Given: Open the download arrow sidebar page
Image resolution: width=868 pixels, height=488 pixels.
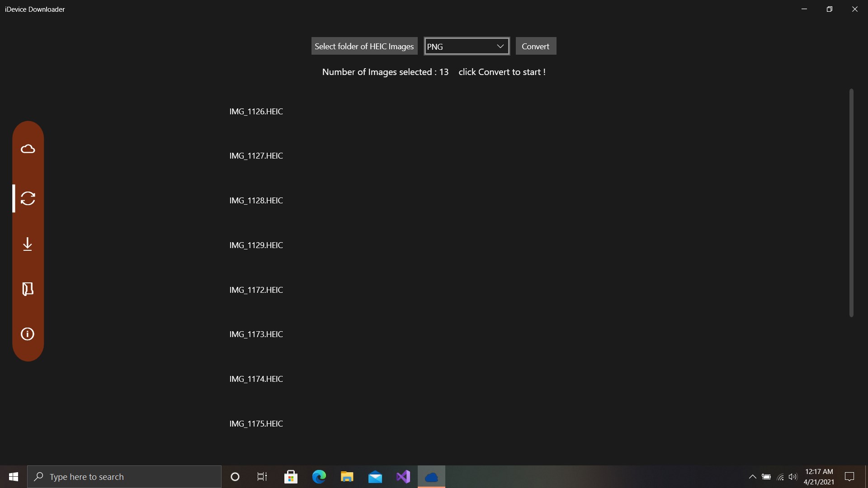Looking at the screenshot, I should coord(28,244).
